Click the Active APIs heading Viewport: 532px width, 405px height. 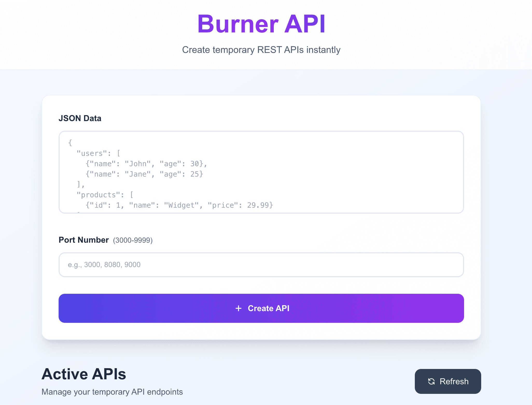tap(84, 374)
